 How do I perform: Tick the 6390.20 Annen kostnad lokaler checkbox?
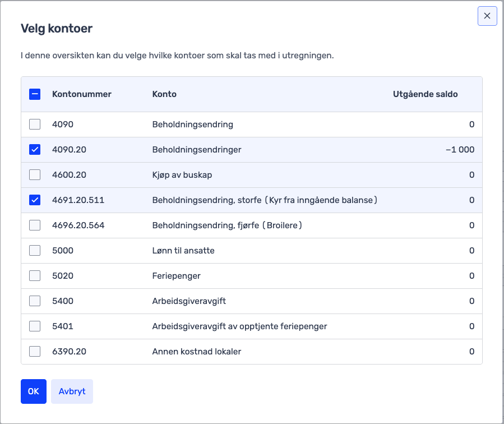click(x=35, y=352)
